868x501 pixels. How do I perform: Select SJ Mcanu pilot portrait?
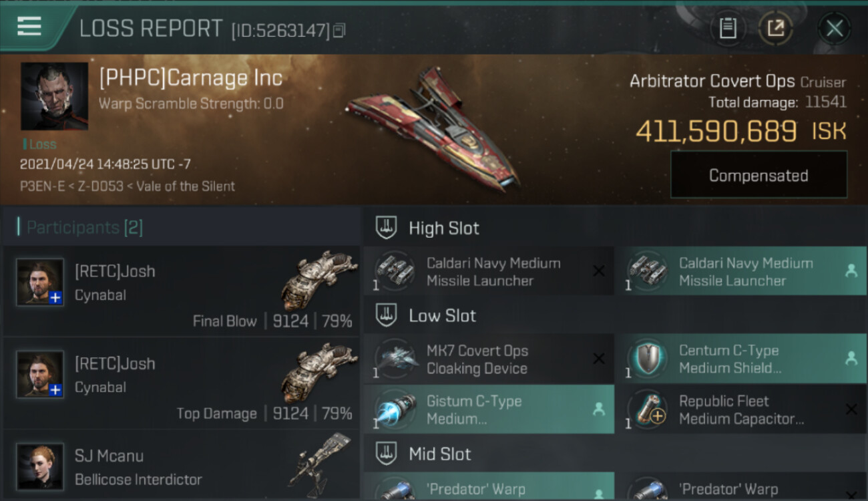click(x=40, y=466)
